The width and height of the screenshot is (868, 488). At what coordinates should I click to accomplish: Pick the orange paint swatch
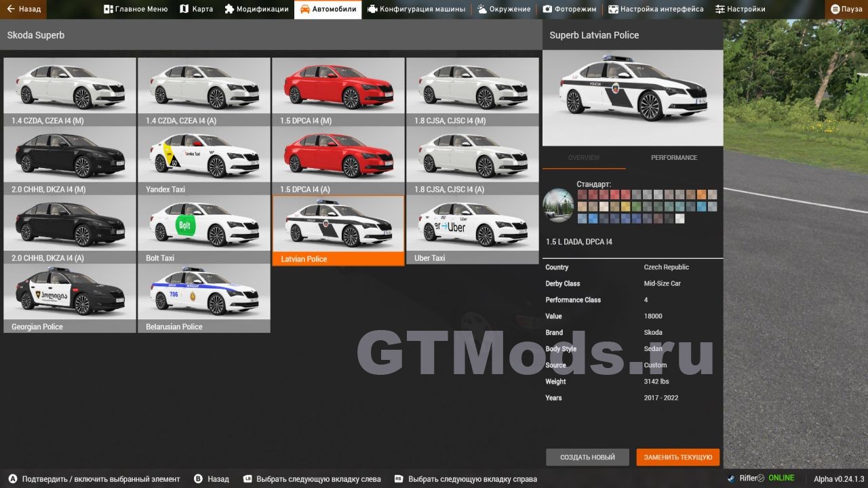point(702,195)
